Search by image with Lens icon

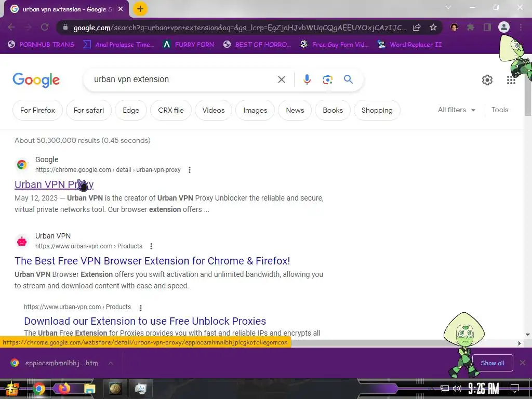point(327,79)
